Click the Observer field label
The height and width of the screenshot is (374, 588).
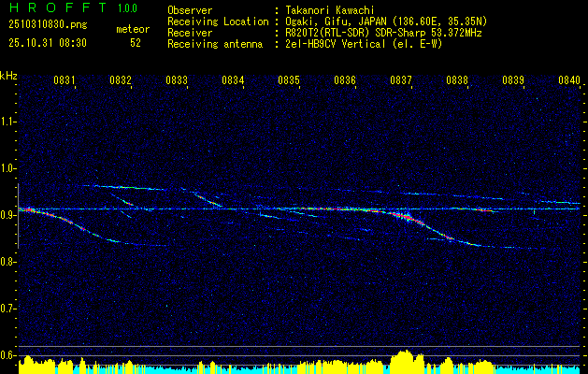click(x=190, y=10)
